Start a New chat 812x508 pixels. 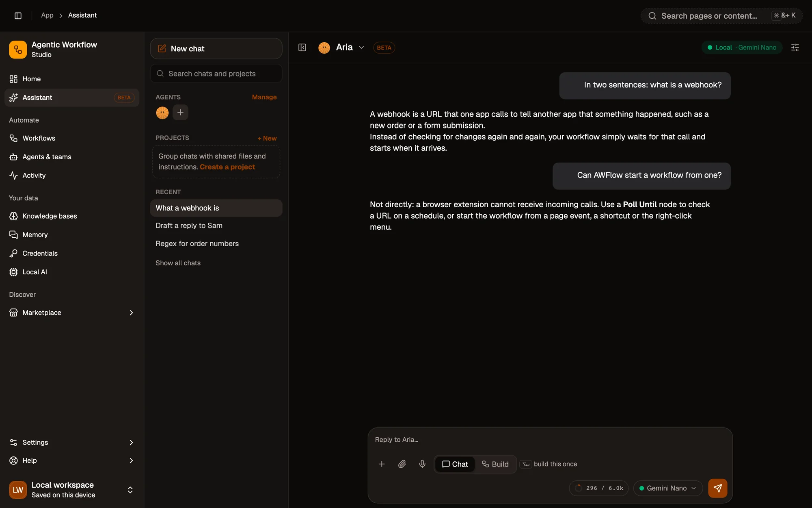point(216,49)
